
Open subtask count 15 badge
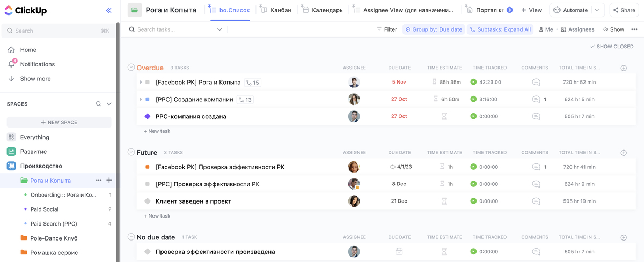click(252, 83)
